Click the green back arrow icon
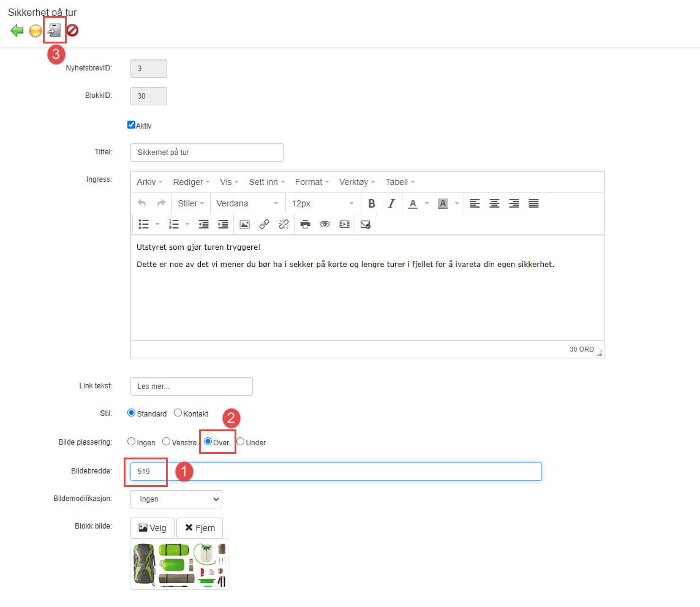The width and height of the screenshot is (700, 607). point(17,30)
